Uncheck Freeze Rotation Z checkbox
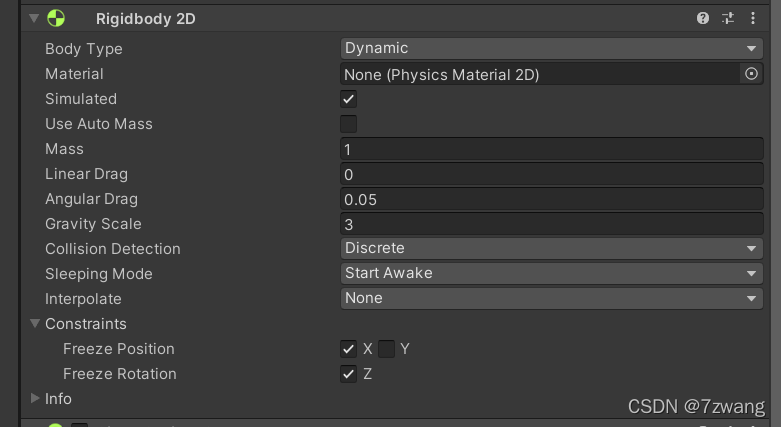The image size is (781, 427). pyautogui.click(x=349, y=374)
